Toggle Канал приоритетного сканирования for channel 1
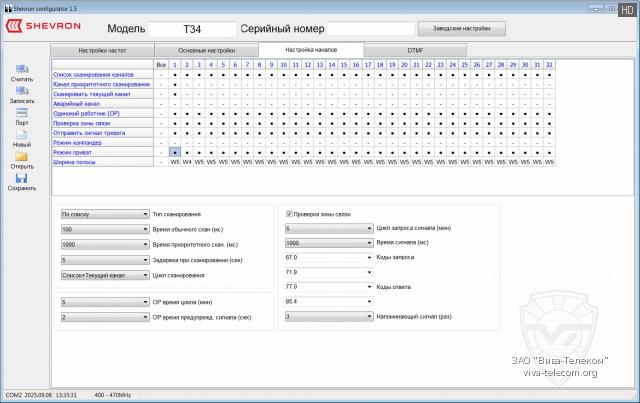Screen dimensions: 640x403 (174, 84)
